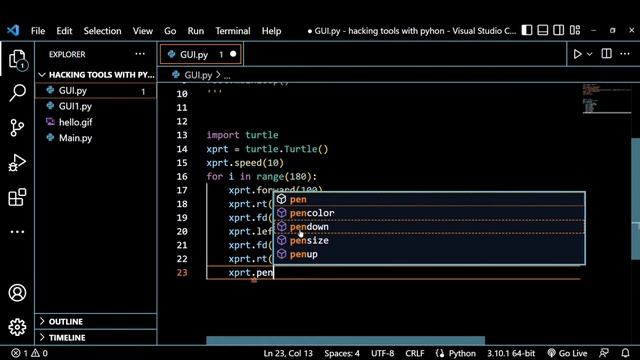Select interpreter 3.10.1 64-bit

[x=511, y=353]
